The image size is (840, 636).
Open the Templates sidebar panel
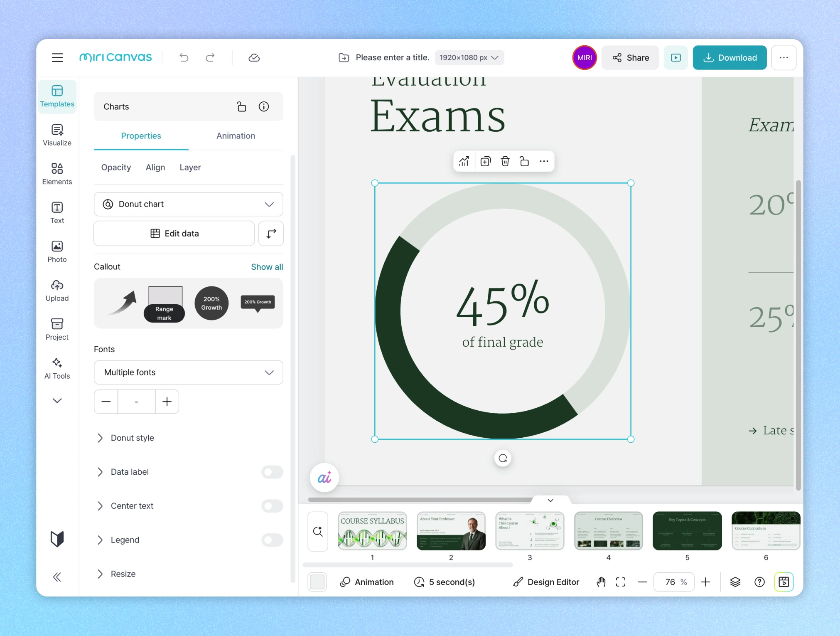(x=57, y=96)
